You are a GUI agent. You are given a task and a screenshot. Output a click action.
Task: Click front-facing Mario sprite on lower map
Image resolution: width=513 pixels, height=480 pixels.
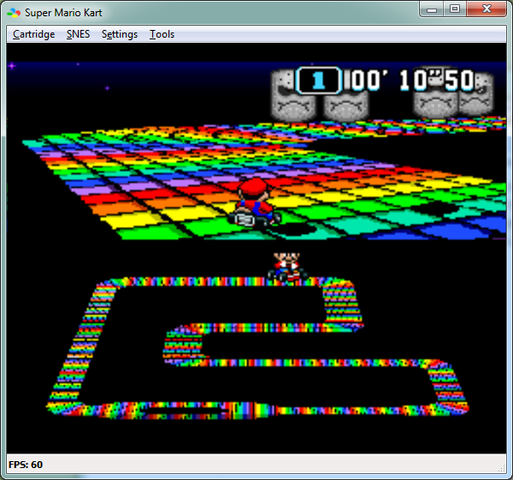pos(287,267)
